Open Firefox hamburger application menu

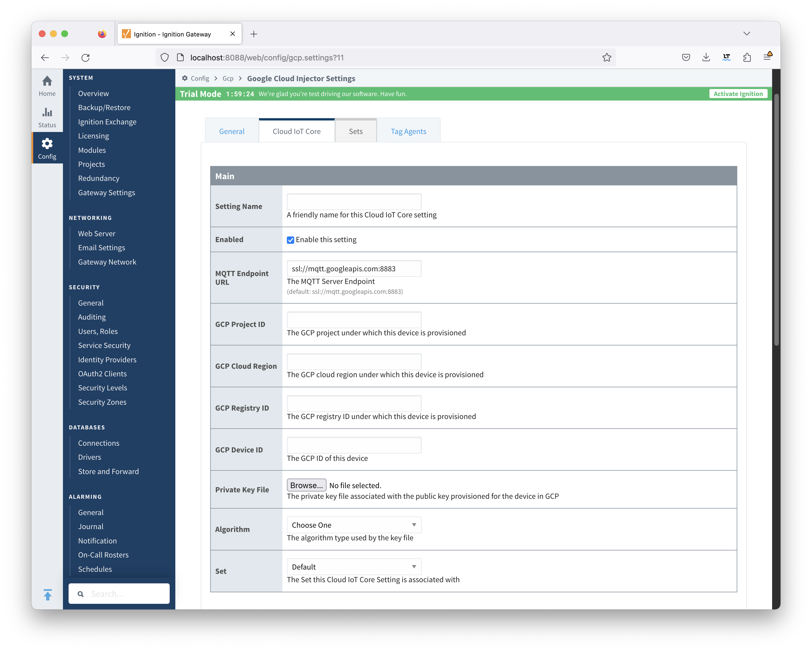tap(767, 58)
